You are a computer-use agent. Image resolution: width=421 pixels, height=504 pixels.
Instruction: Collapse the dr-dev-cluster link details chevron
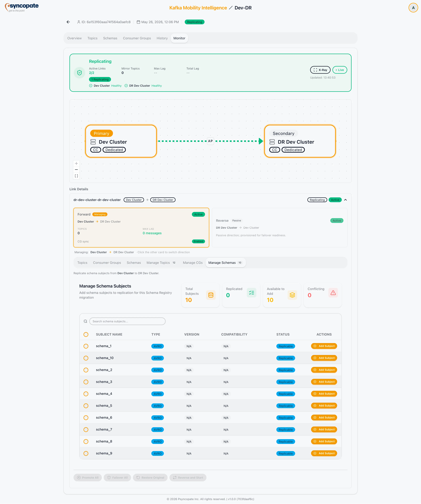point(345,200)
